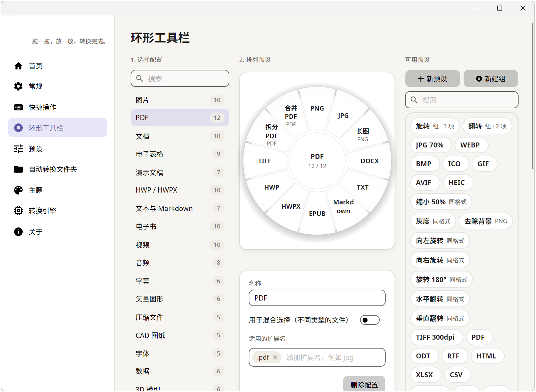Select the 缩小 50% preset chip
Image resolution: width=536 pixels, height=392 pixels.
(x=441, y=202)
